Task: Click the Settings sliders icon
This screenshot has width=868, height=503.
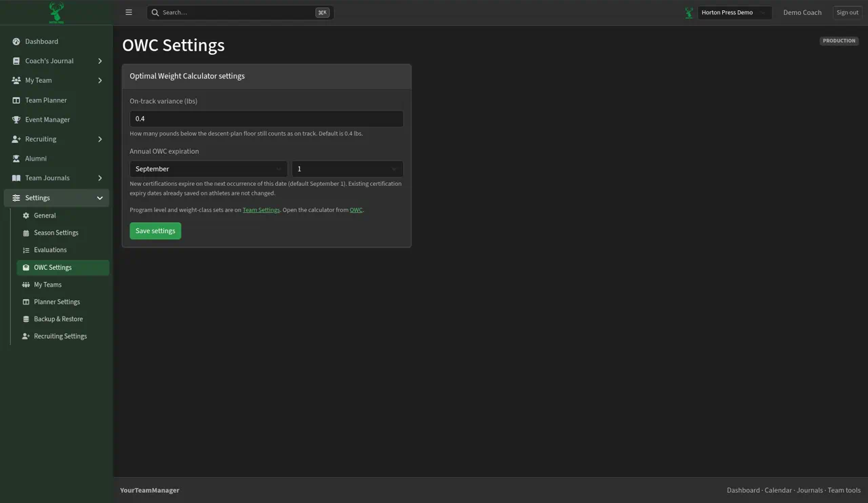Action: pyautogui.click(x=16, y=198)
